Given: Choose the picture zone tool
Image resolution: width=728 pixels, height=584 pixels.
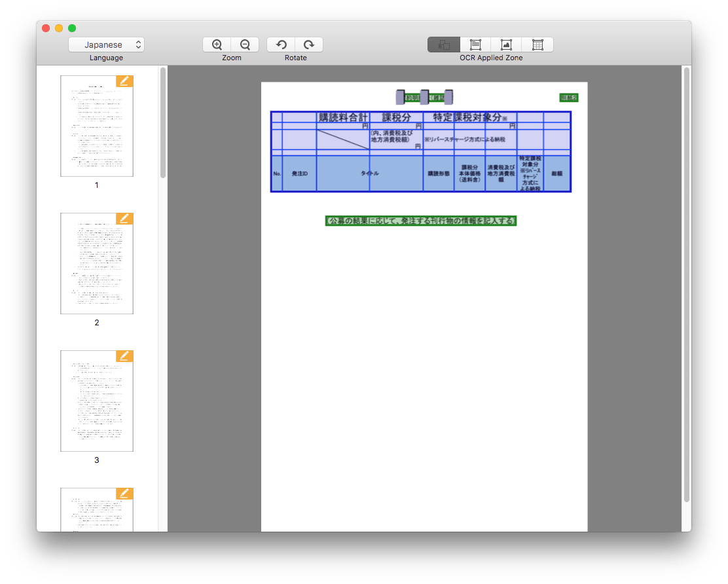Looking at the screenshot, I should point(506,45).
